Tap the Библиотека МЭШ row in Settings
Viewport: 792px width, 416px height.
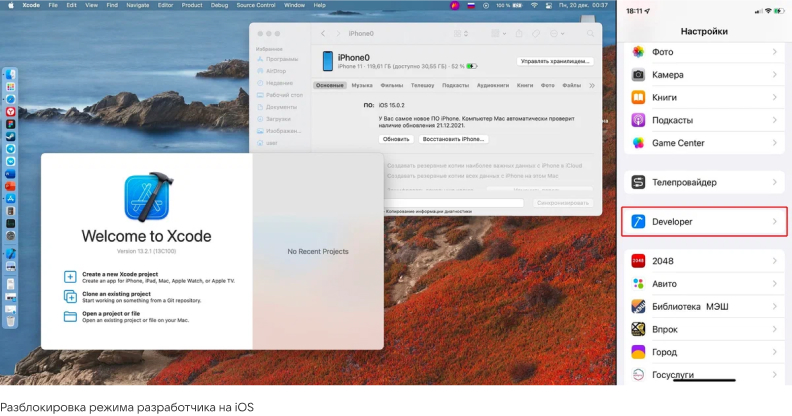click(x=705, y=306)
